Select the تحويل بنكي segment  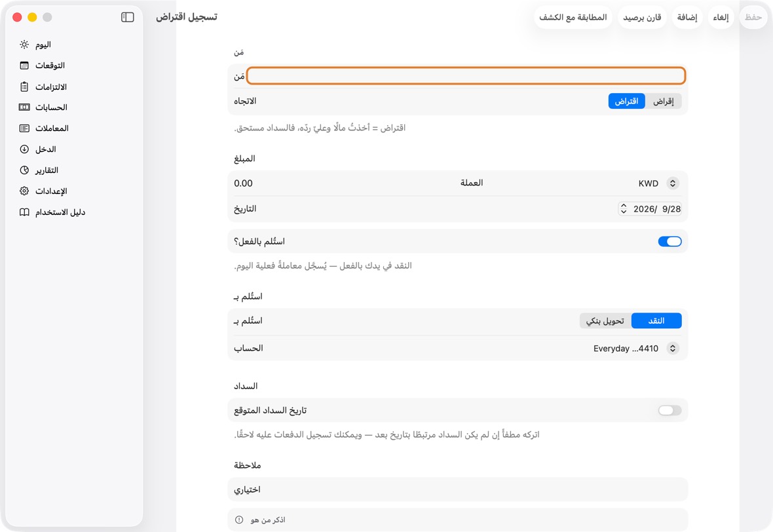tap(605, 321)
